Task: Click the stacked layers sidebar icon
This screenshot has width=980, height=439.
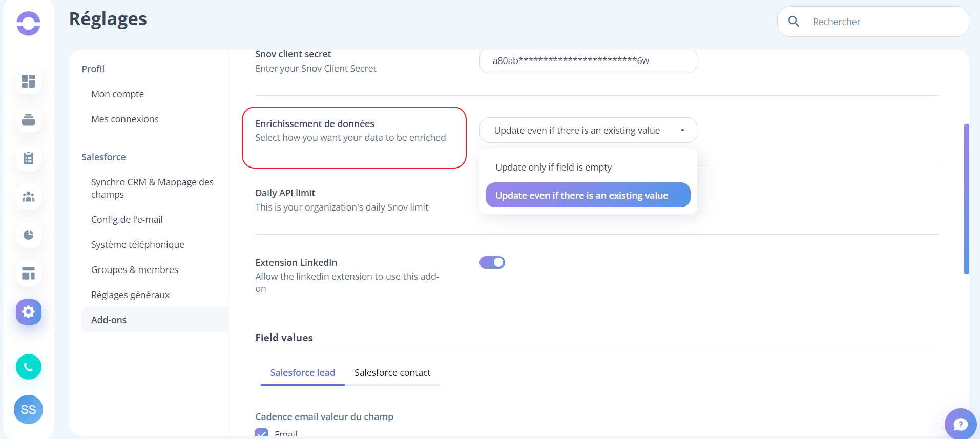Action: click(29, 120)
